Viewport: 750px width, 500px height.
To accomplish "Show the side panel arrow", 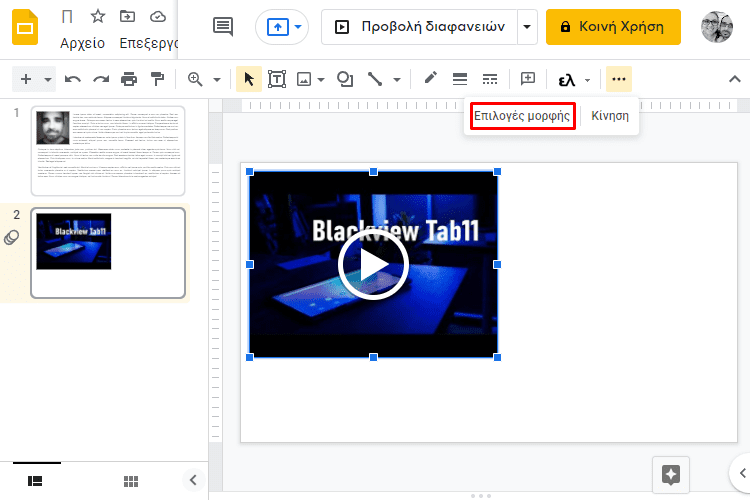I will (x=742, y=473).
